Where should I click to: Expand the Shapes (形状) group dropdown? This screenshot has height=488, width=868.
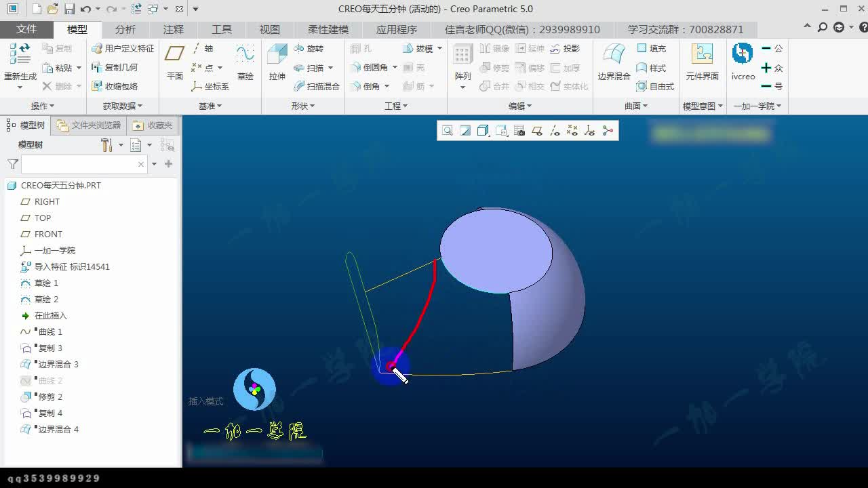(303, 106)
